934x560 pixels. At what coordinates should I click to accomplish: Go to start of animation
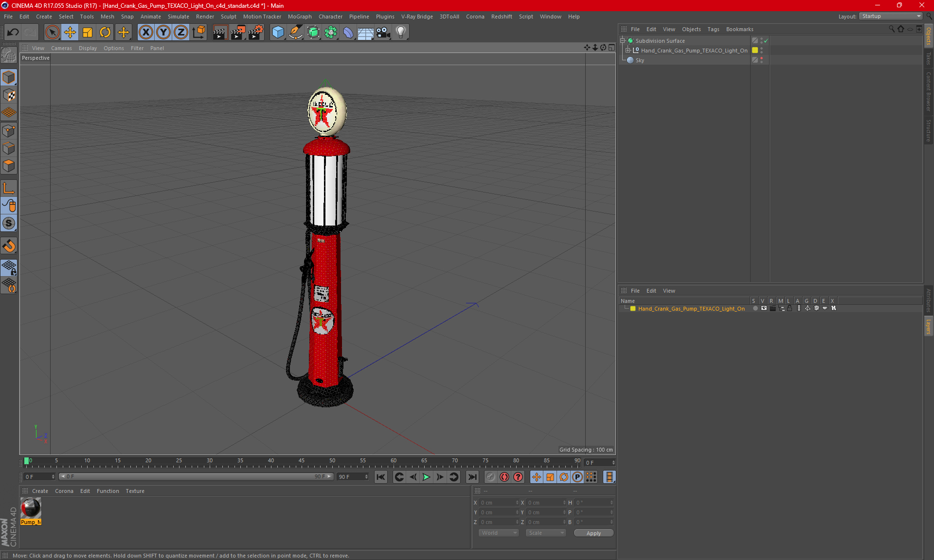click(x=381, y=477)
